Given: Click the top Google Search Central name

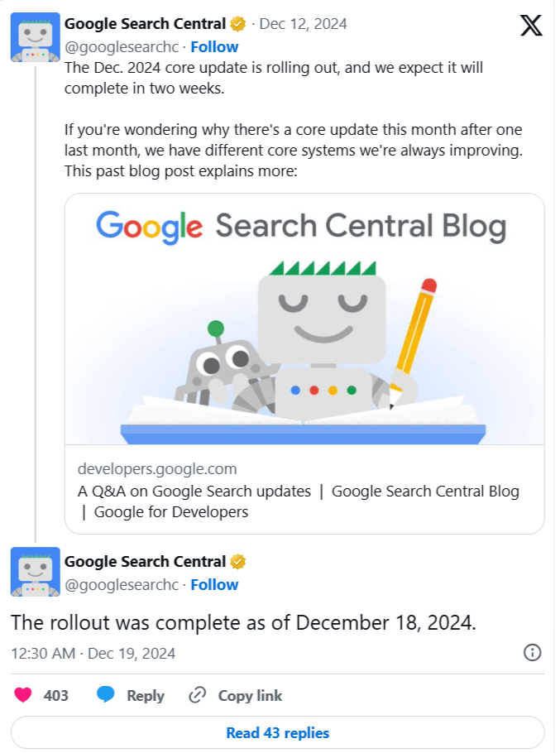Looking at the screenshot, I should 145,23.
